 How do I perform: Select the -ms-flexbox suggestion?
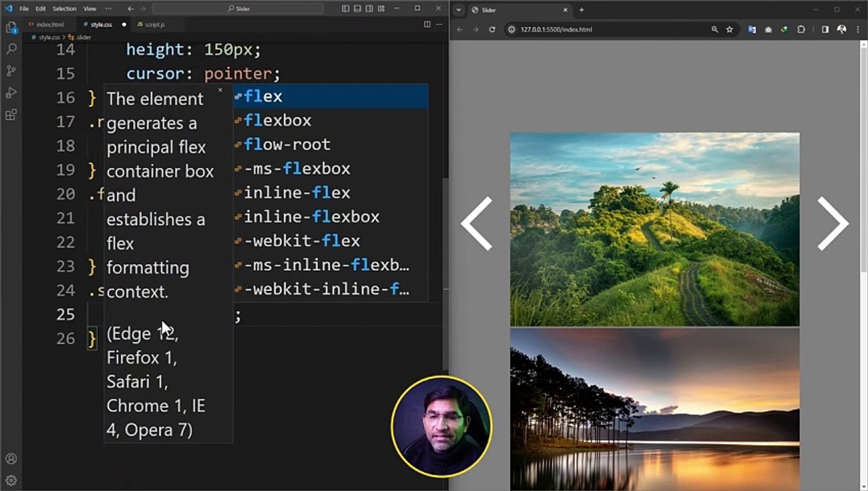point(331,168)
